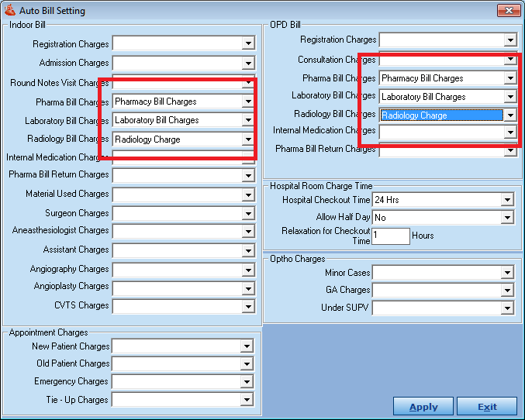Image resolution: width=525 pixels, height=420 pixels.
Task: Open Indoor Registration Charges dropdown
Action: click(x=248, y=43)
